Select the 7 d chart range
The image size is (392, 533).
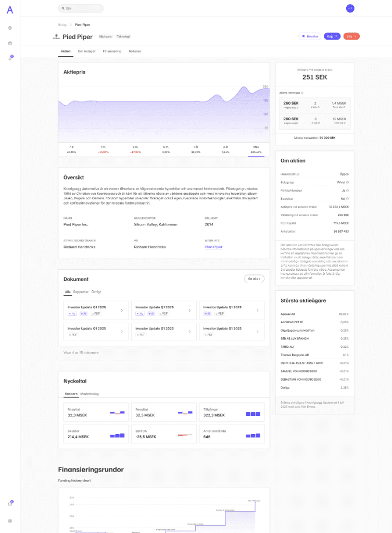click(71, 149)
